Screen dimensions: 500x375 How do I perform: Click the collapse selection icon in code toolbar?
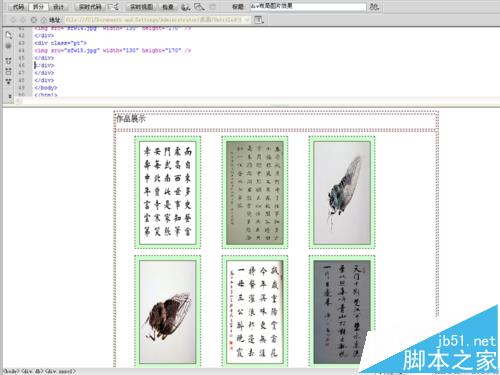pyautogui.click(x=9, y=71)
